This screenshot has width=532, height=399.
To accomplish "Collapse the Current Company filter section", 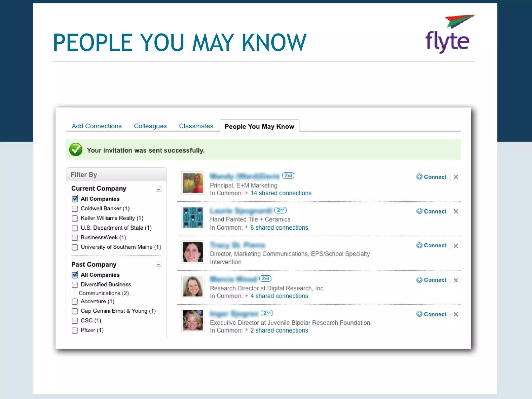I will (x=158, y=189).
